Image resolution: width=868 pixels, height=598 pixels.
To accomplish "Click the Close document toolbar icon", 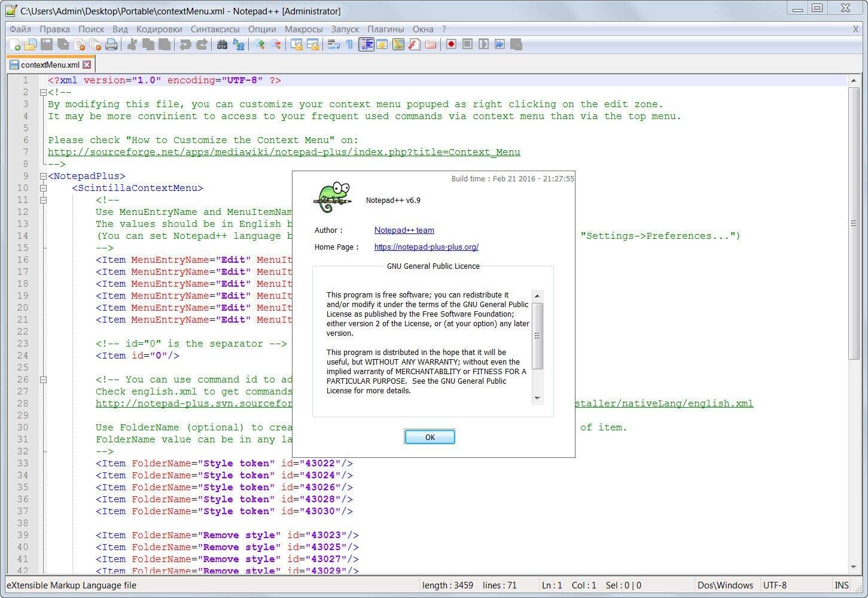I will (x=79, y=44).
